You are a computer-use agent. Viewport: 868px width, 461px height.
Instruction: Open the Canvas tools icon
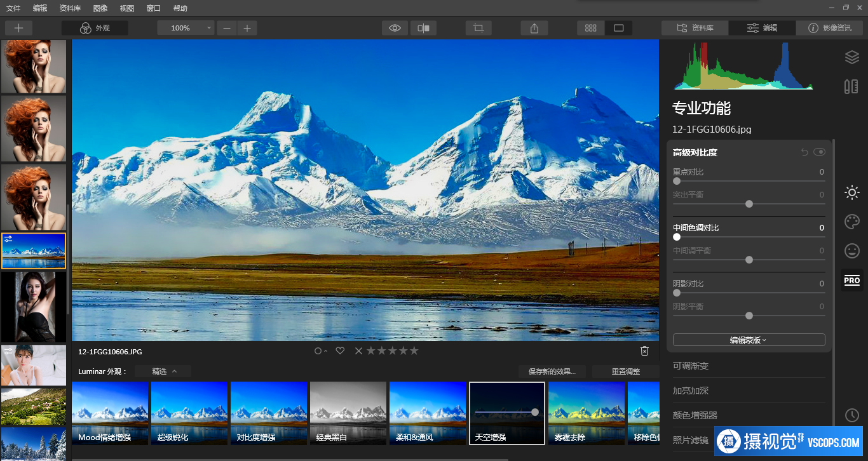(851, 86)
